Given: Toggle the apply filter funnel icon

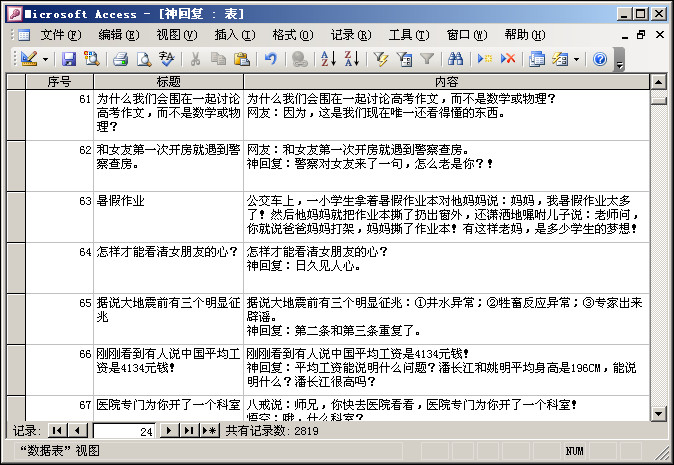Looking at the screenshot, I should click(427, 59).
